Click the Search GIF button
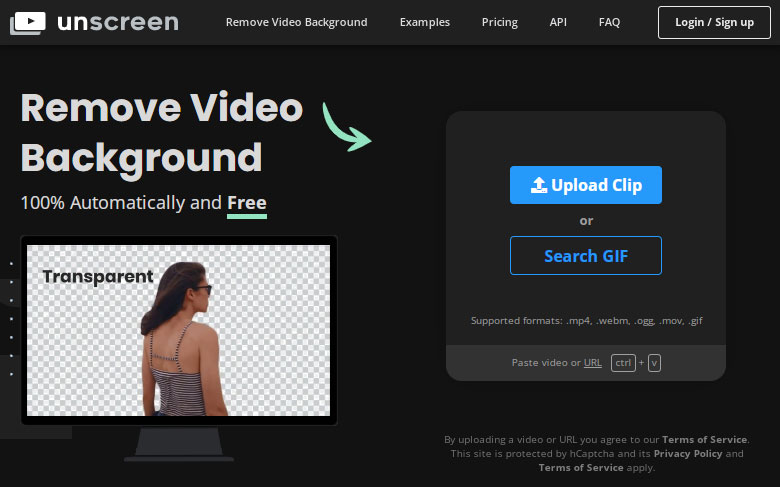780x487 pixels. [586, 256]
